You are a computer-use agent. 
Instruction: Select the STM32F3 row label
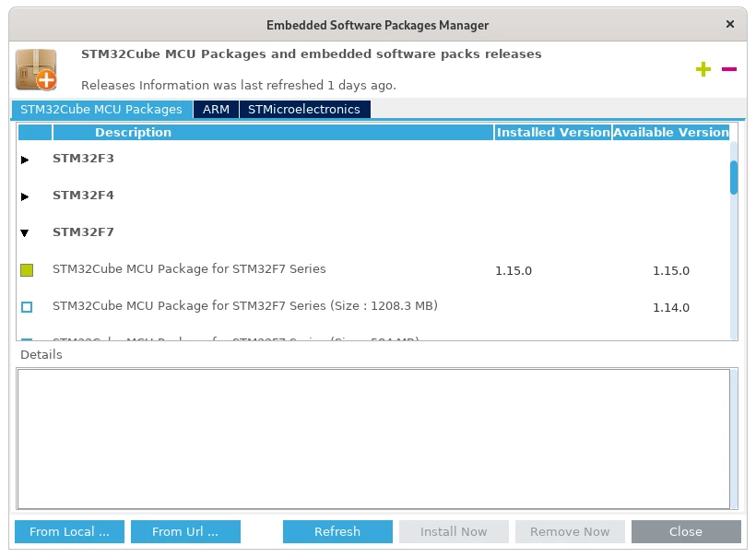click(x=83, y=159)
